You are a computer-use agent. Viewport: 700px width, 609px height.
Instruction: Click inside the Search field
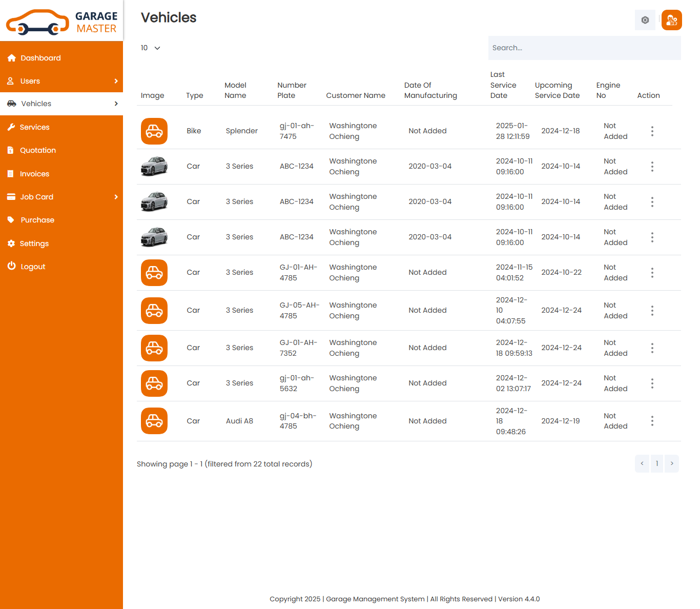coord(584,48)
